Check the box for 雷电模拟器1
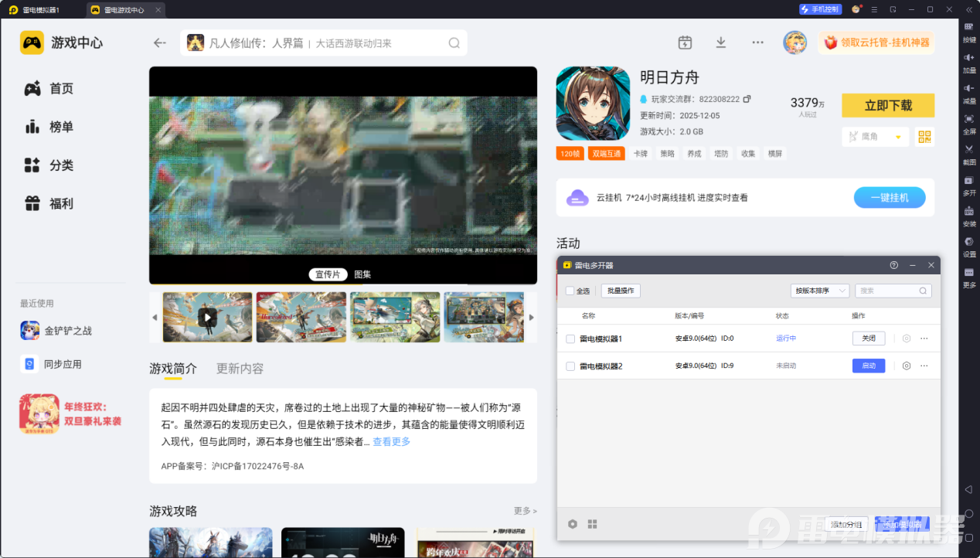Viewport: 980px width, 558px height. pyautogui.click(x=570, y=339)
